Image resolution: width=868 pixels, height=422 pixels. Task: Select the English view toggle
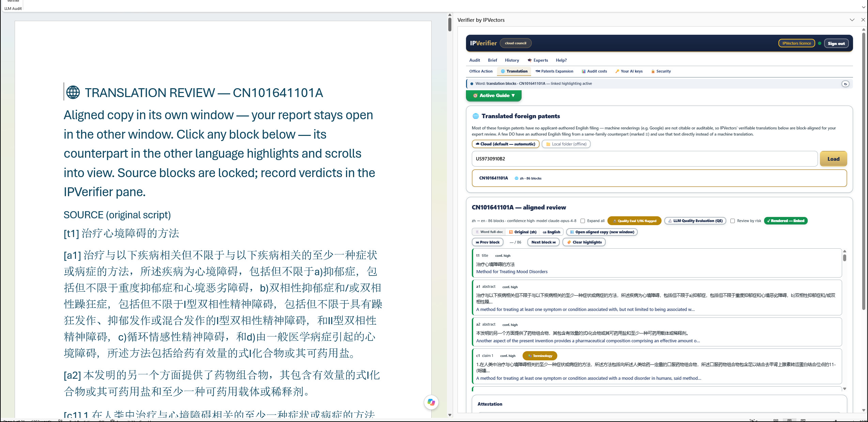551,232
